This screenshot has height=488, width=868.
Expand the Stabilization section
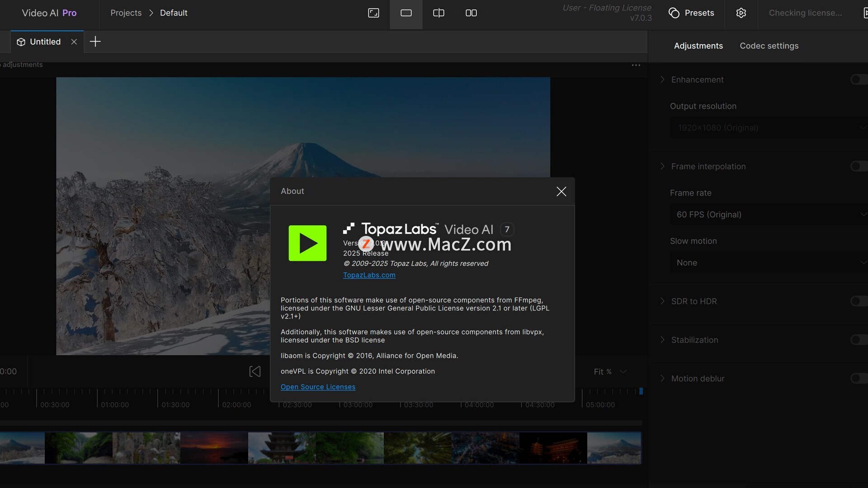point(662,340)
